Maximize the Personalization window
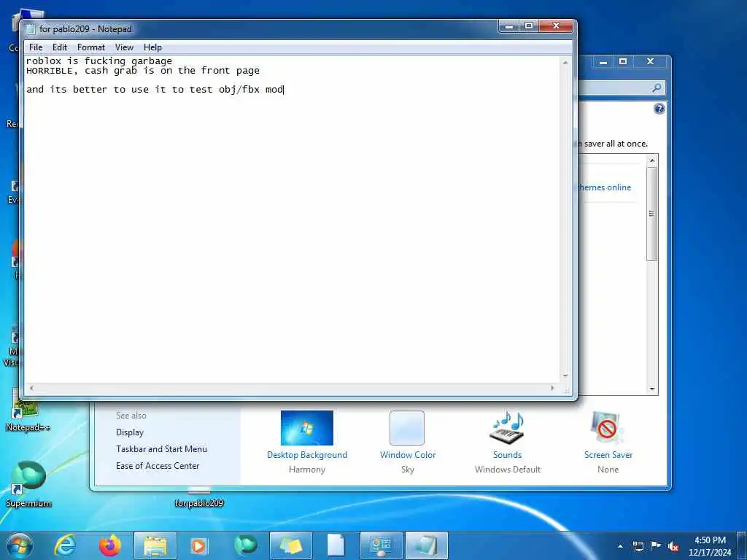 623,62
